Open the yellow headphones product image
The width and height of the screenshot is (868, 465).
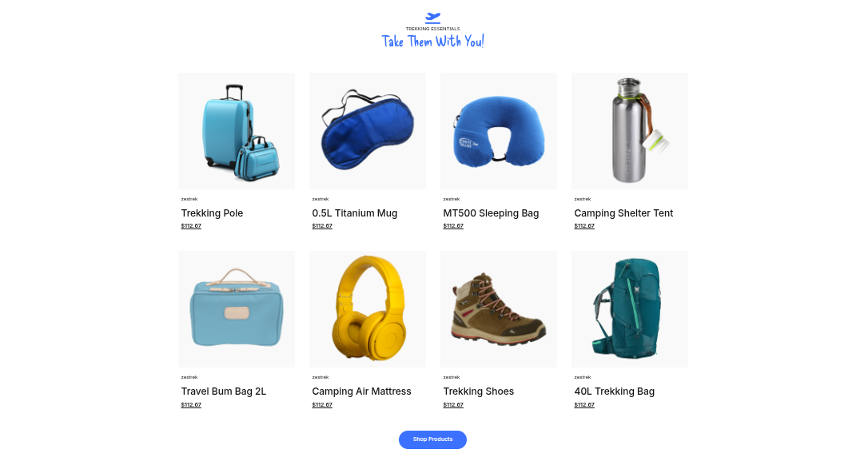point(368,309)
